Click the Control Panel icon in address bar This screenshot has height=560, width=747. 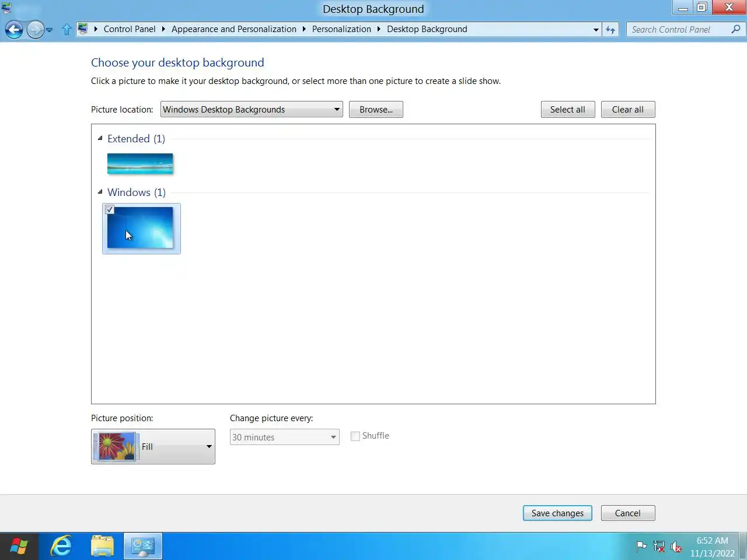(x=83, y=29)
